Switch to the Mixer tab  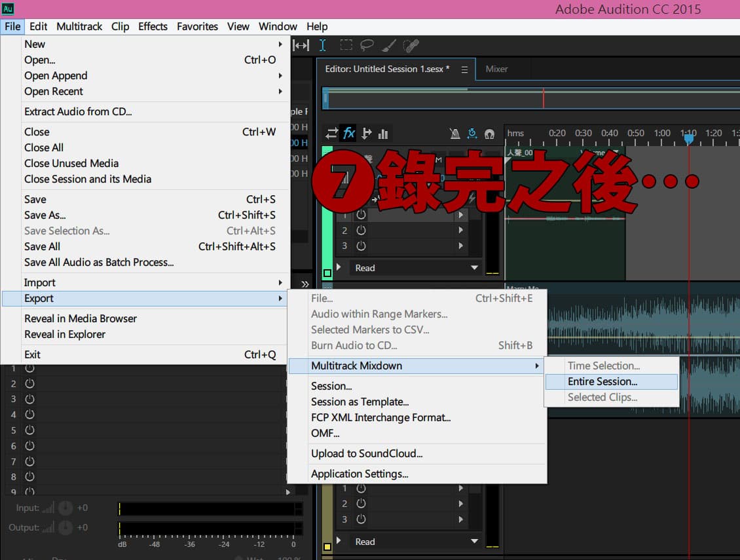coord(496,69)
